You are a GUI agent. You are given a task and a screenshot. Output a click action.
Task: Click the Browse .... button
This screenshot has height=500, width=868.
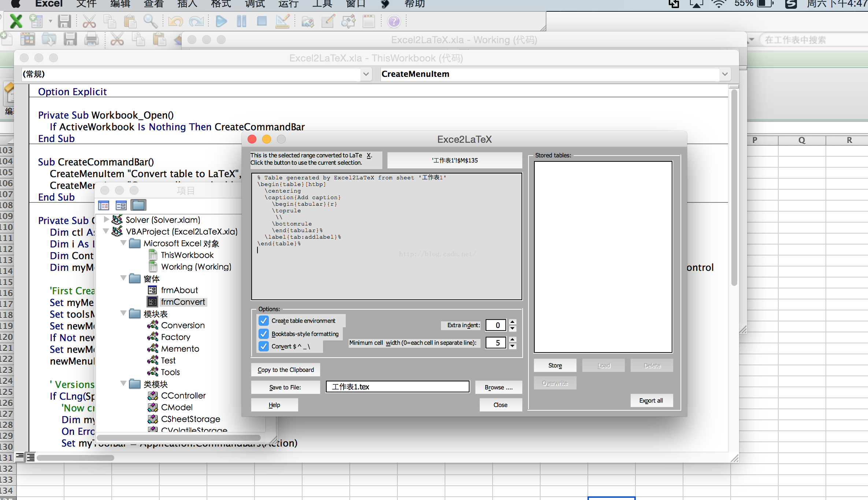[498, 387]
